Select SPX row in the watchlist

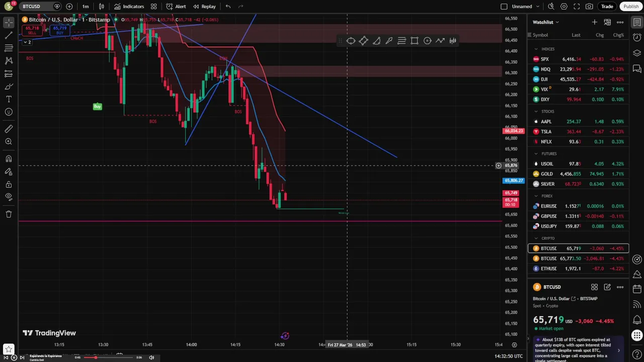[578, 59]
